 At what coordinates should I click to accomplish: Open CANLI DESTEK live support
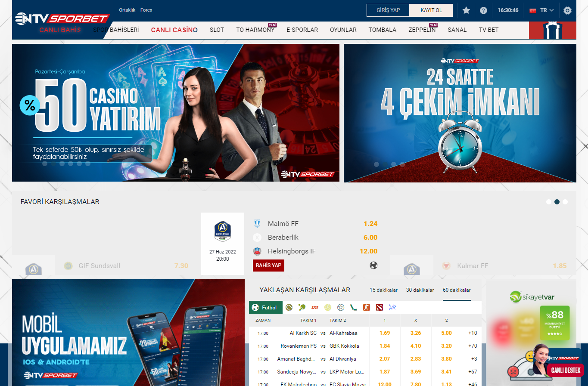coord(566,370)
